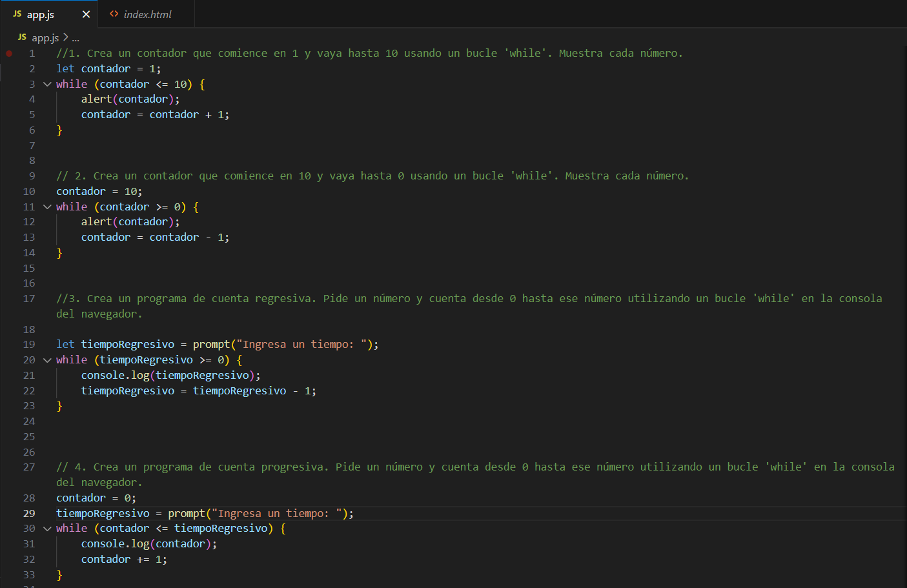The width and height of the screenshot is (907, 588).
Task: Click line number 29 in the gutter
Action: [x=29, y=513]
